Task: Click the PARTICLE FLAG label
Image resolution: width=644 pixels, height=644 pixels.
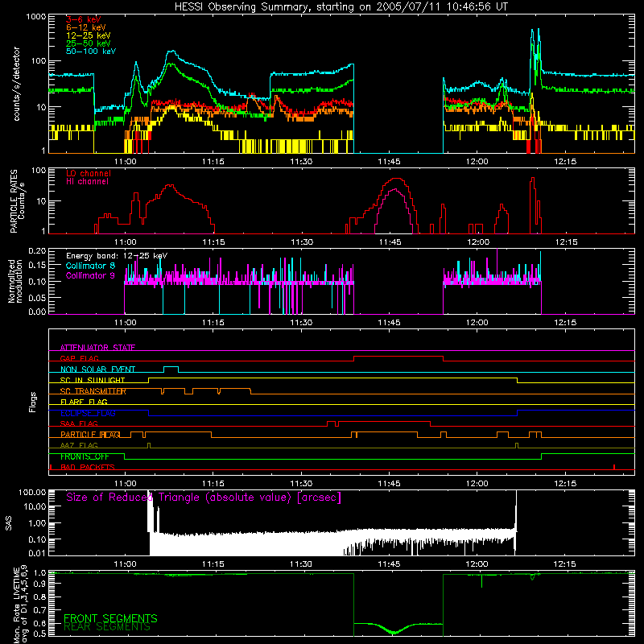Action: click(90, 435)
